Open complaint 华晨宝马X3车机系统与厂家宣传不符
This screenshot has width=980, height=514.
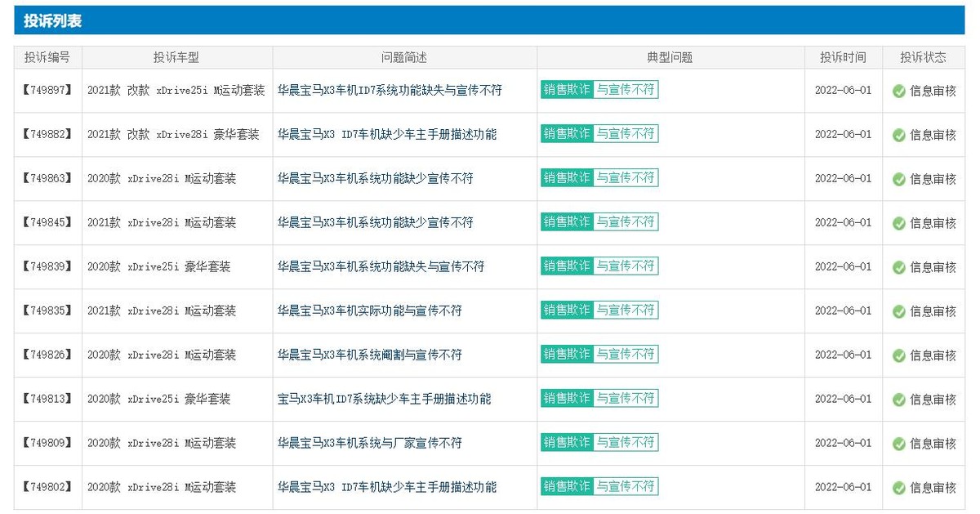[370, 443]
